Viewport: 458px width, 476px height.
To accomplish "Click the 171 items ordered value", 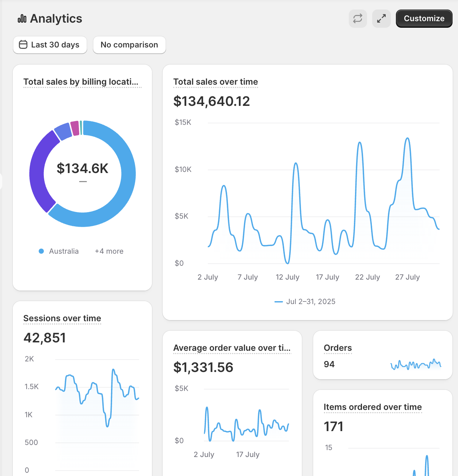I will [x=333, y=426].
